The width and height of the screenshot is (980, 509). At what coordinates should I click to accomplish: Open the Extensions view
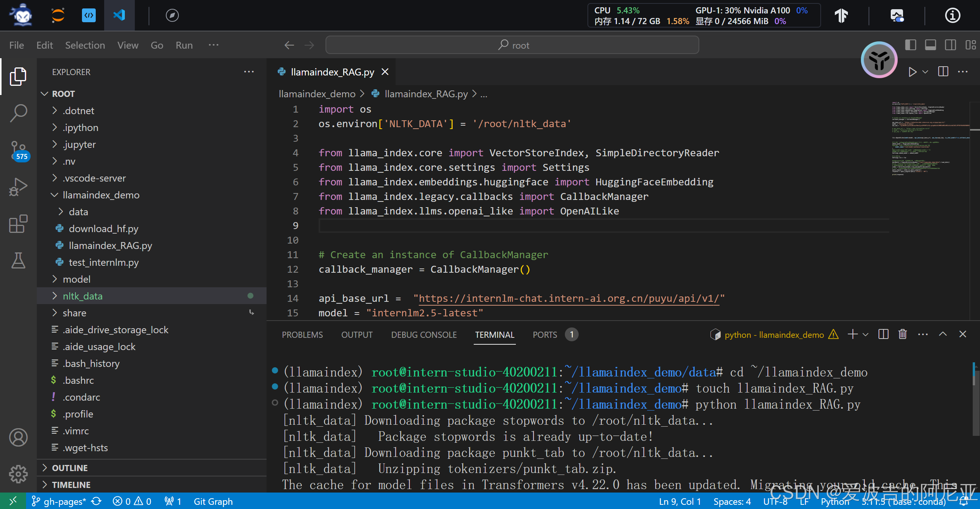(18, 224)
